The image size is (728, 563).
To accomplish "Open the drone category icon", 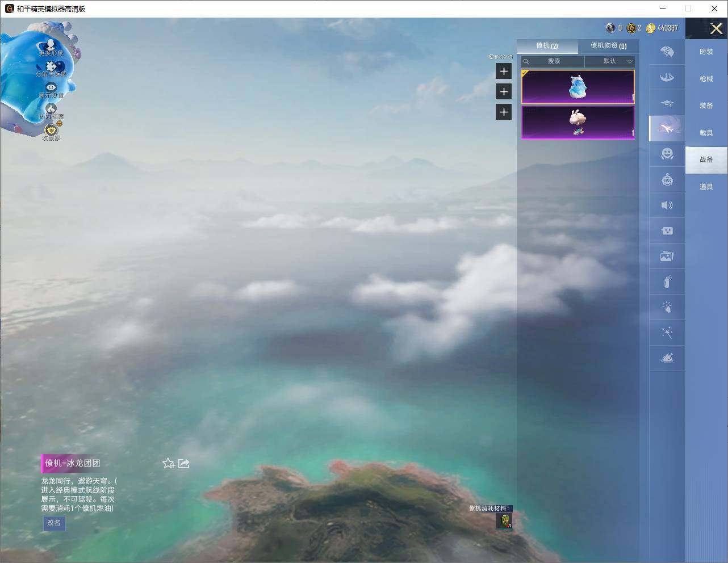I will [667, 103].
